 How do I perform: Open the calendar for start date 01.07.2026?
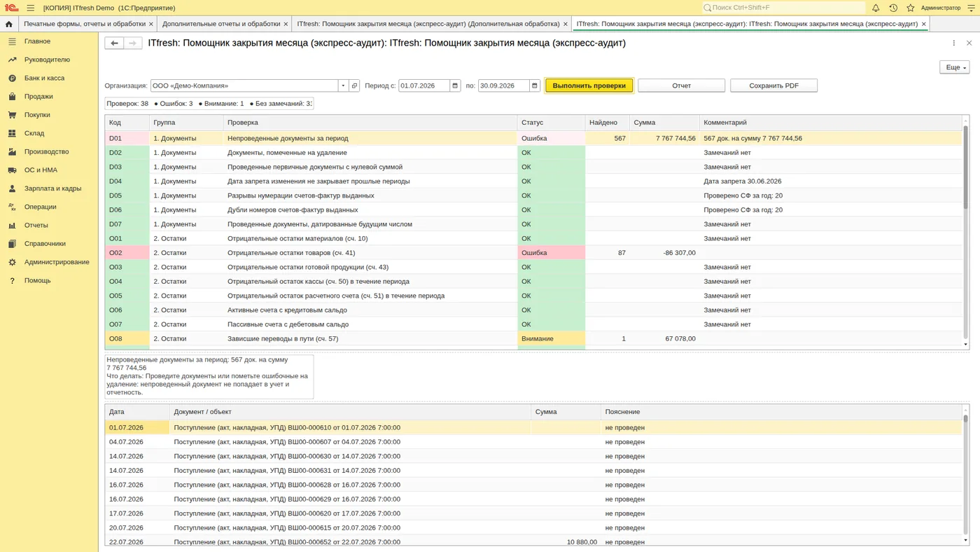pyautogui.click(x=455, y=85)
